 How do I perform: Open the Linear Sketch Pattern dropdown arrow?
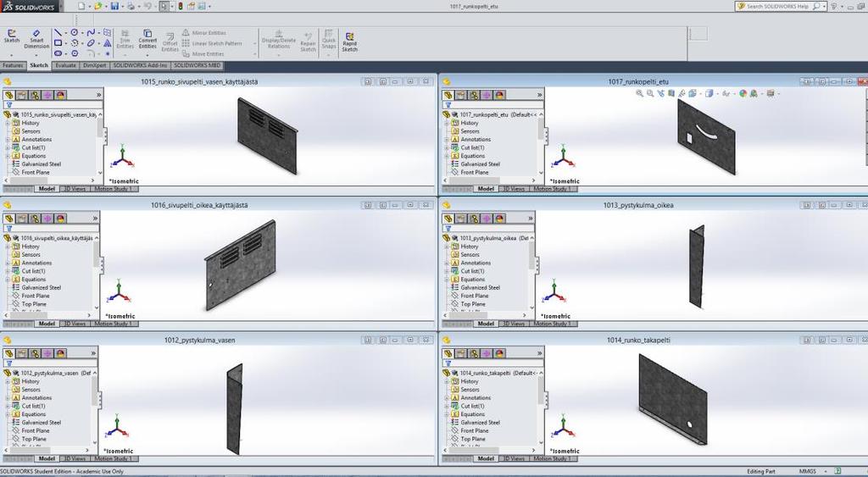[x=254, y=44]
